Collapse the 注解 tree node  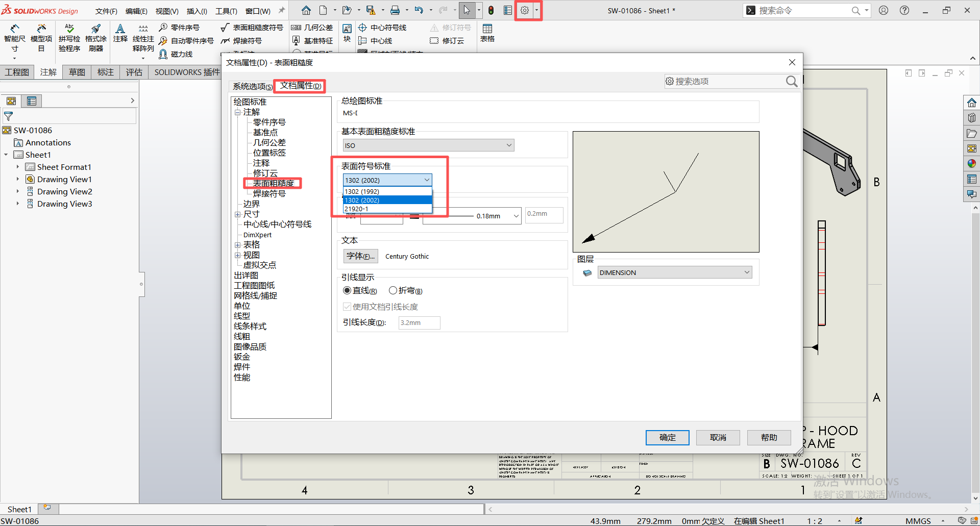237,112
